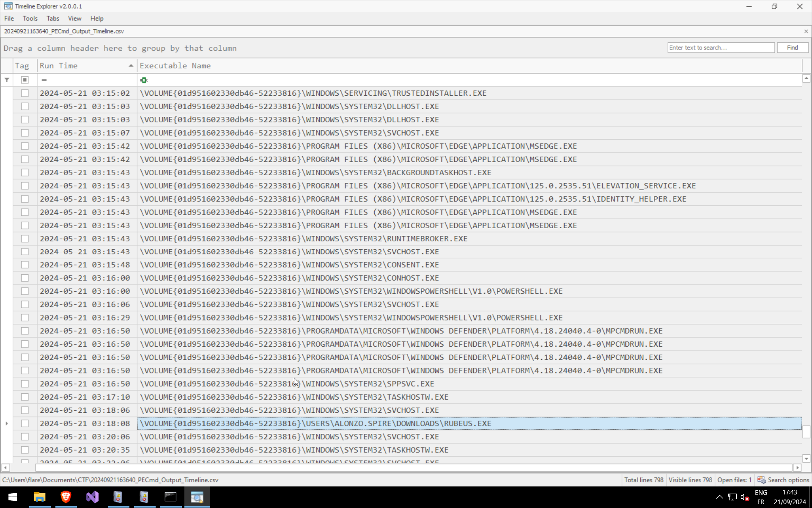Open the Windows Start menu
The height and width of the screenshot is (508, 812).
[13, 497]
